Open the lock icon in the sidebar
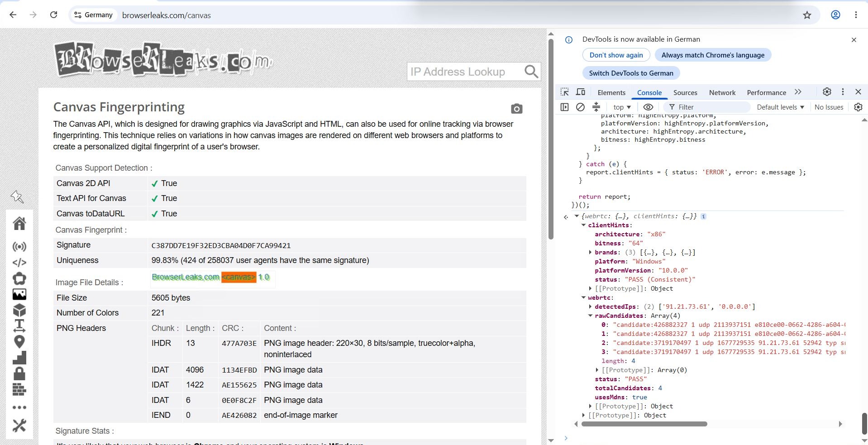The width and height of the screenshot is (868, 445). click(x=19, y=373)
